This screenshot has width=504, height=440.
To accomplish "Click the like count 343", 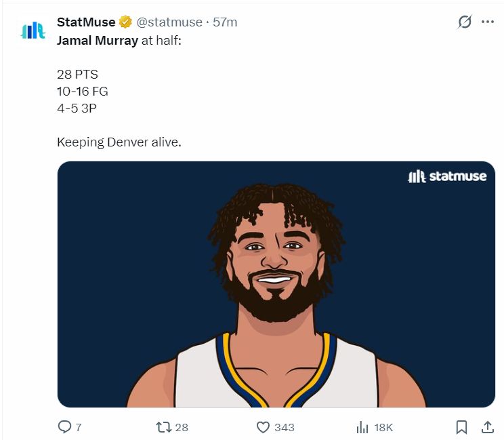I will click(285, 428).
